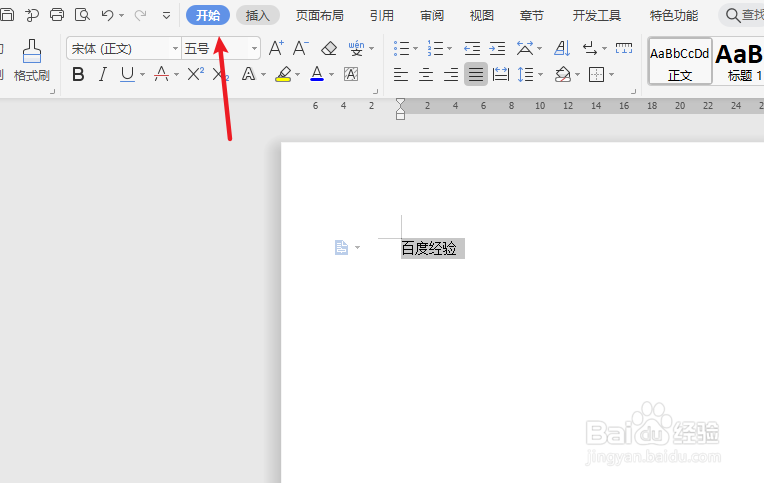The image size is (764, 483).
Task: Center align the text
Action: pos(426,75)
